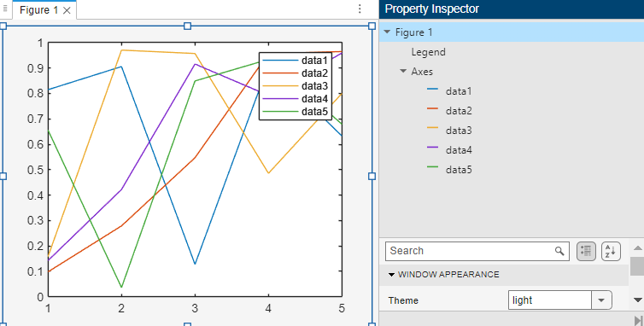Screen dimensions: 644x326
Task: Collapse the Property Inspector panel arrow
Action: 639,320
